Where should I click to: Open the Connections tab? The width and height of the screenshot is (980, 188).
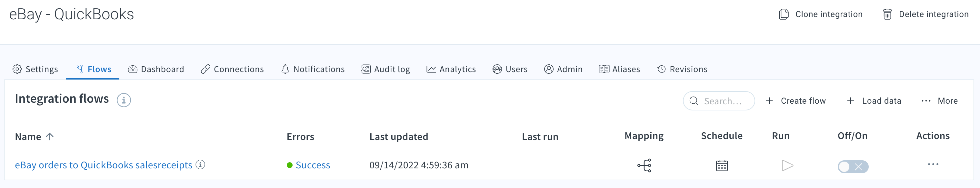pyautogui.click(x=232, y=69)
